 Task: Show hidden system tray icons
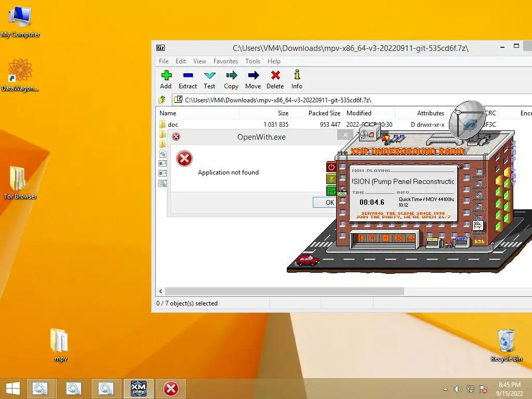445,389
